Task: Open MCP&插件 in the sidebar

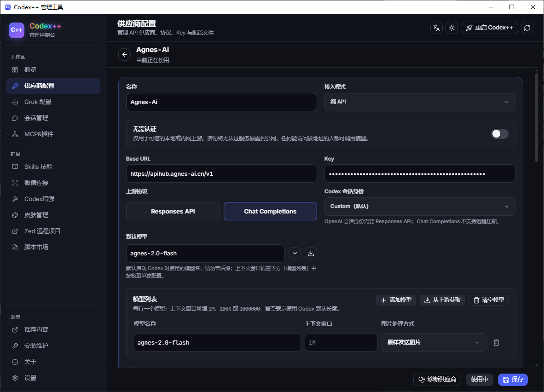Action: (53, 134)
